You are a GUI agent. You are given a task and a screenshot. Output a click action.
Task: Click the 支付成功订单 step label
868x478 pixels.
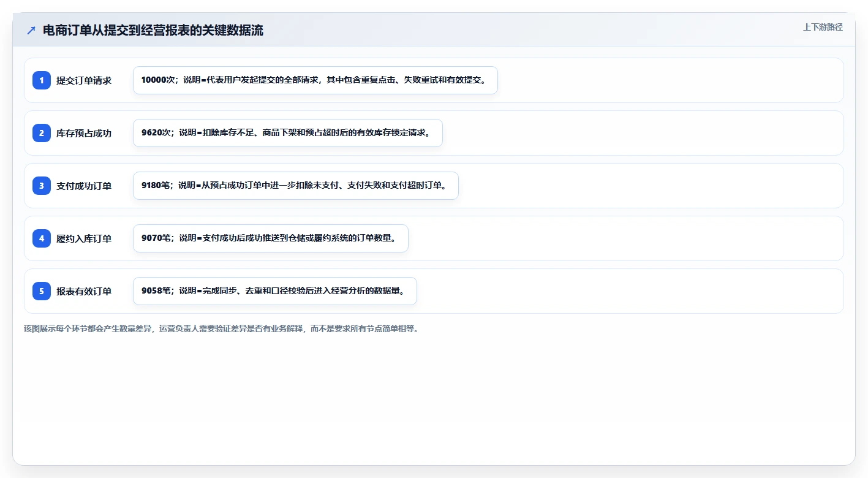click(x=84, y=186)
